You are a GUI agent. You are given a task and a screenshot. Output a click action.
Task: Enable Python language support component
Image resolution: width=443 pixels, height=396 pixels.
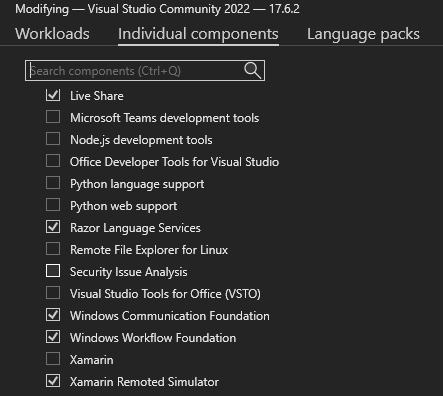click(53, 183)
